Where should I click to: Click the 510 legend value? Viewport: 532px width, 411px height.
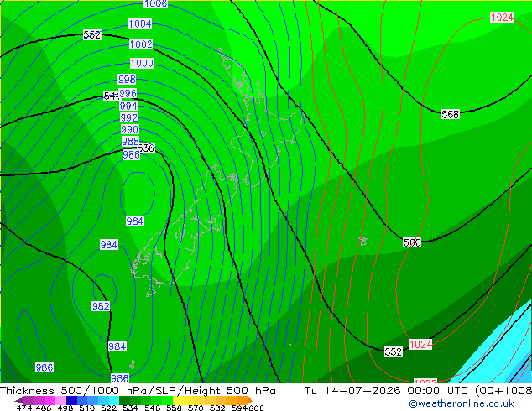coord(87,408)
